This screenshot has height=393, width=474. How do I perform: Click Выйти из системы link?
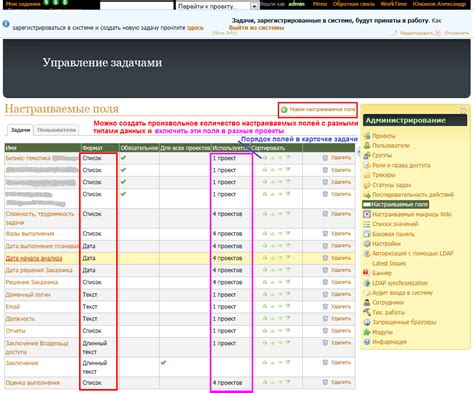pyautogui.click(x=256, y=28)
